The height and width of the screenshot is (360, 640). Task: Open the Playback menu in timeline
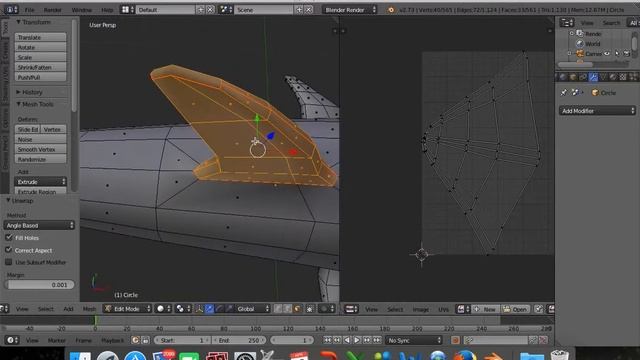click(x=112, y=340)
